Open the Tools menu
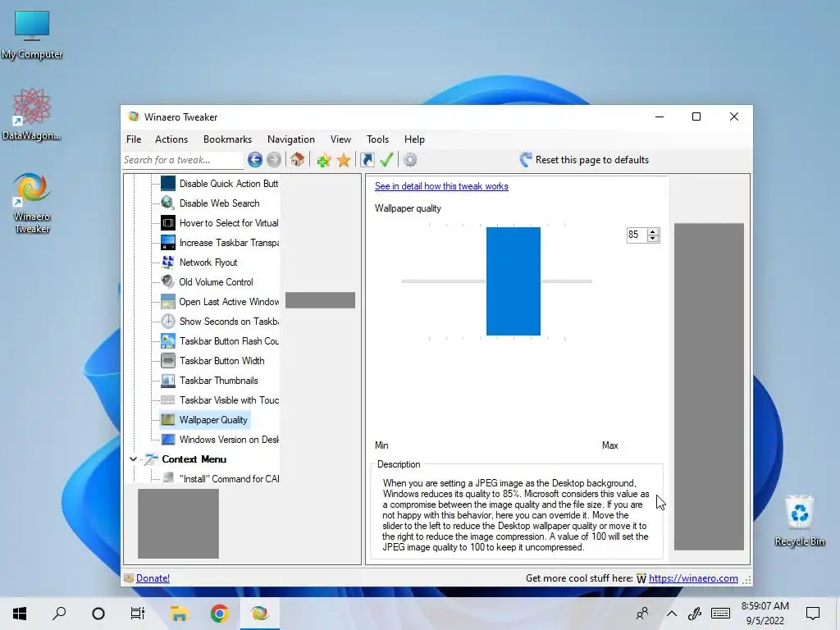The image size is (840, 630). 377,139
